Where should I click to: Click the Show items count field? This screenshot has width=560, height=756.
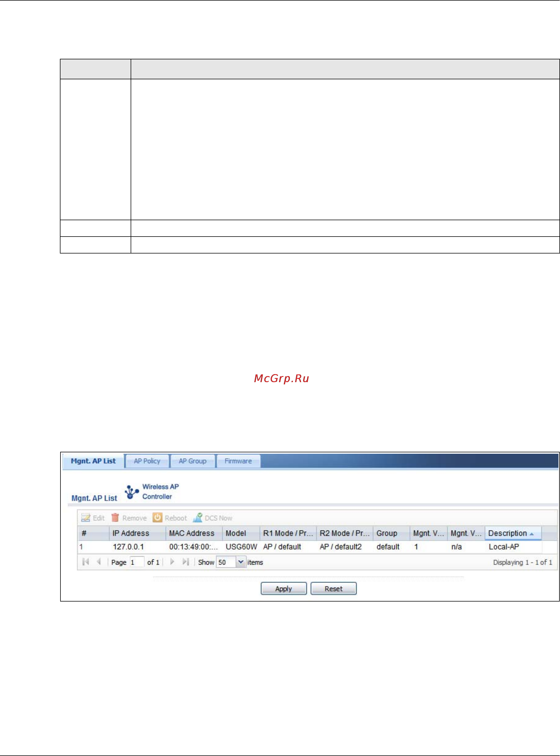coord(226,562)
